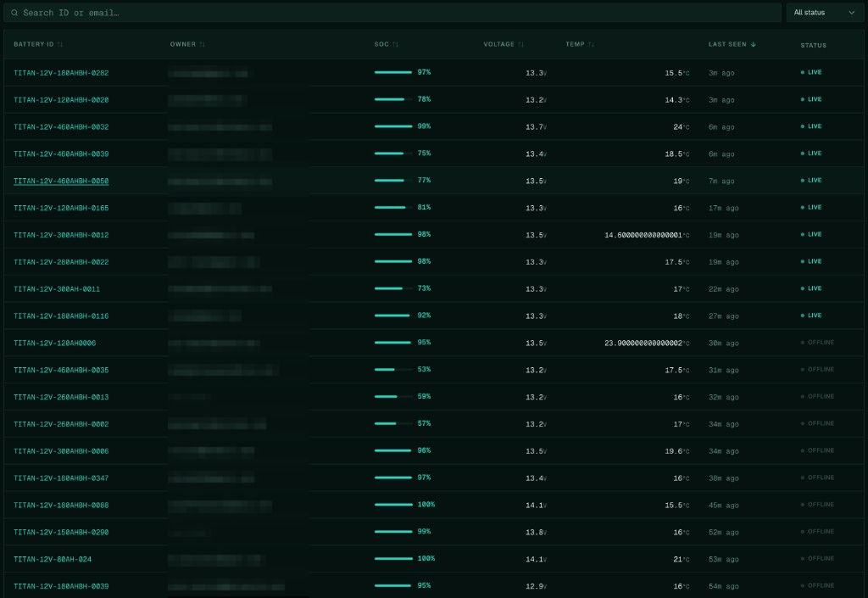The image size is (868, 598).
Task: Click 100% SOC bar for 180AHBH-0088
Action: 393,505
